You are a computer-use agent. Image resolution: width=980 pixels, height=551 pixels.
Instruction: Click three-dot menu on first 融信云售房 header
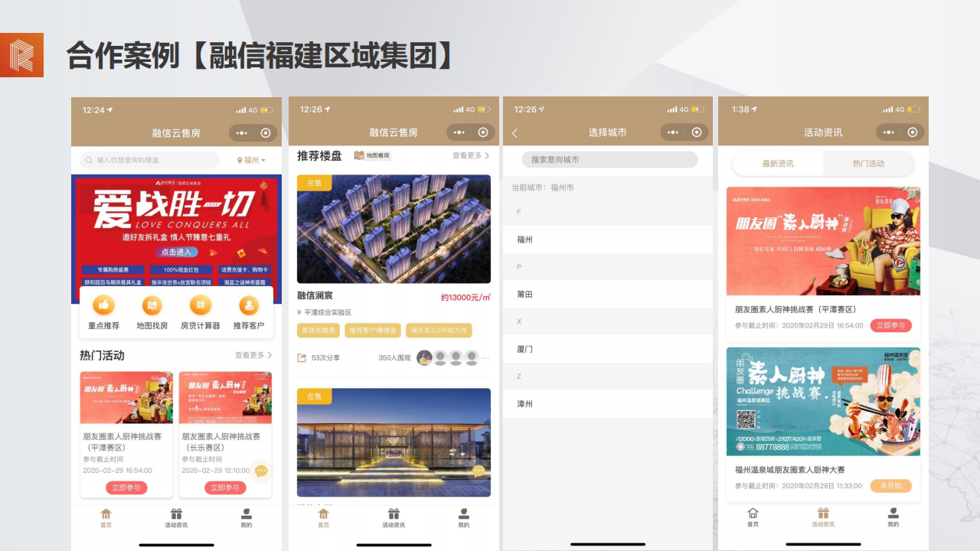[242, 133]
